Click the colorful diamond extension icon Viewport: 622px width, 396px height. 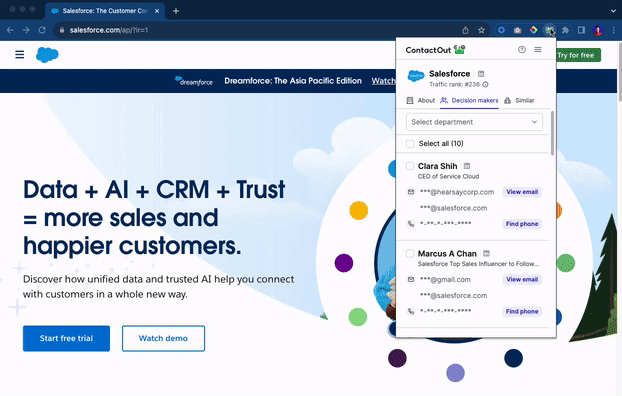coord(534,30)
